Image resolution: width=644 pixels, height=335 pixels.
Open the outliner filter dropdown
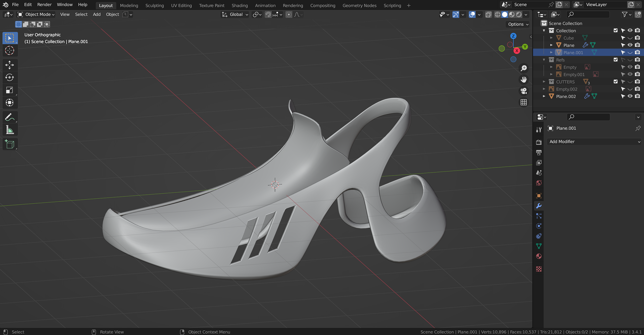pos(626,14)
